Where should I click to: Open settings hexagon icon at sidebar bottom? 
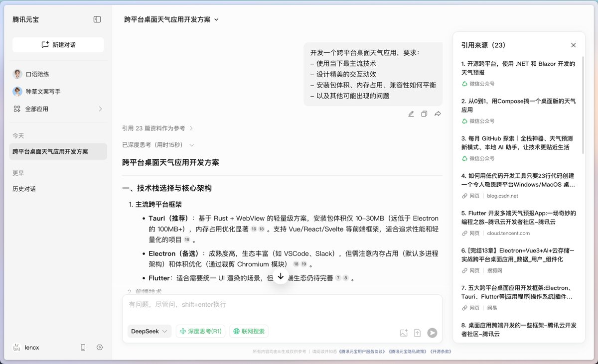pyautogui.click(x=100, y=348)
